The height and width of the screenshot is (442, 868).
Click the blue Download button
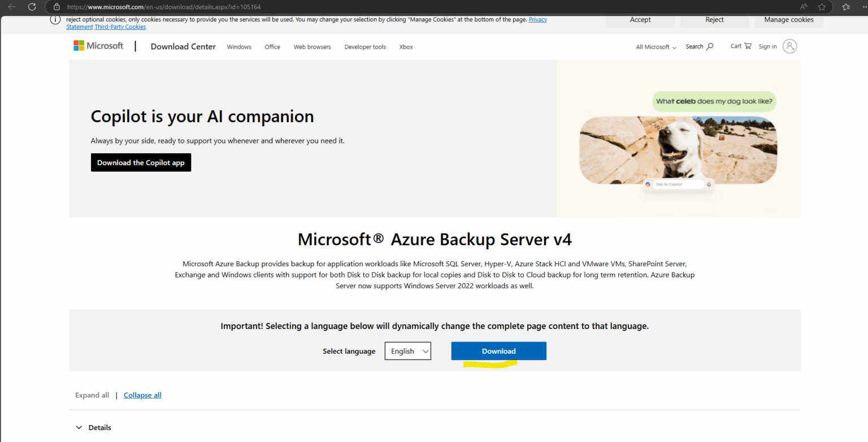pyautogui.click(x=498, y=351)
